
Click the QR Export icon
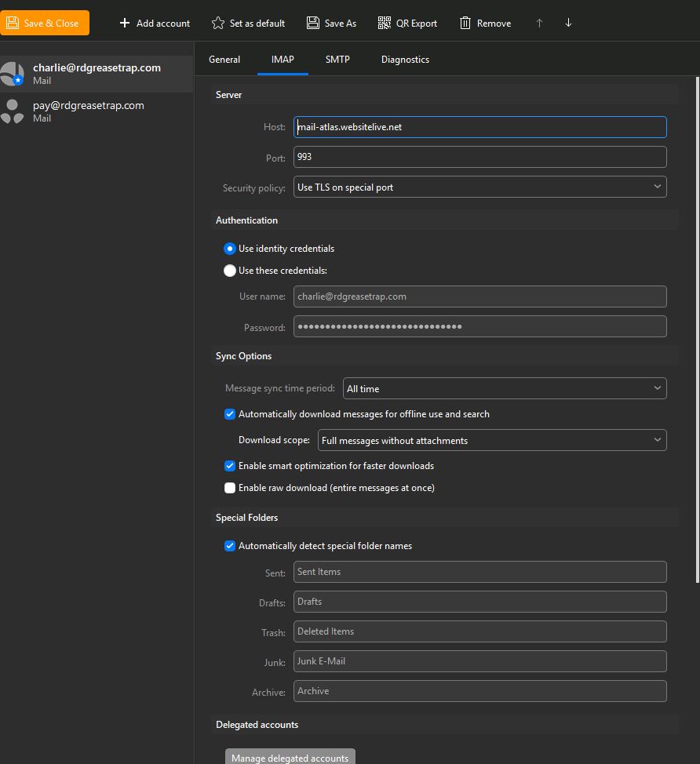(384, 23)
